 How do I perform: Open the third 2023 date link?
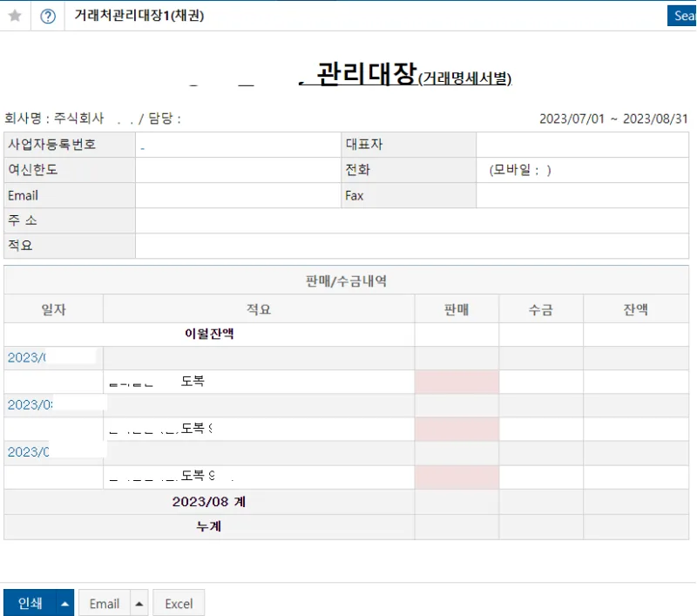(x=29, y=452)
